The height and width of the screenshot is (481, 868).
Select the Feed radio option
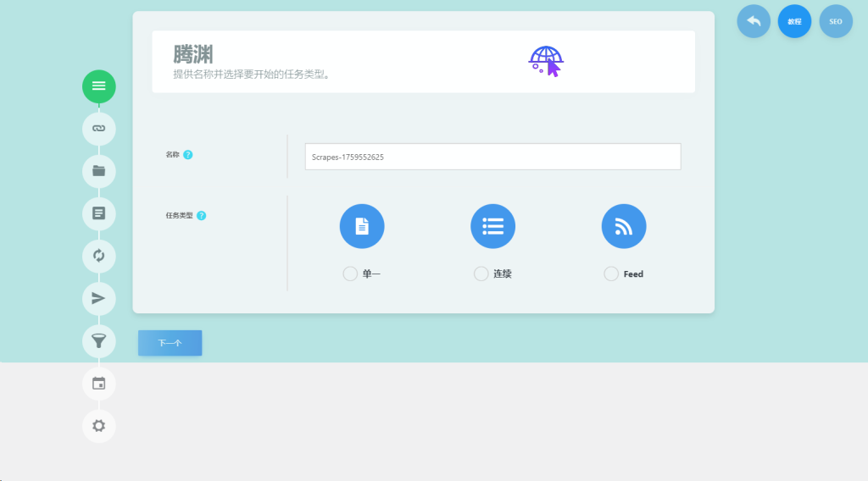(611, 274)
